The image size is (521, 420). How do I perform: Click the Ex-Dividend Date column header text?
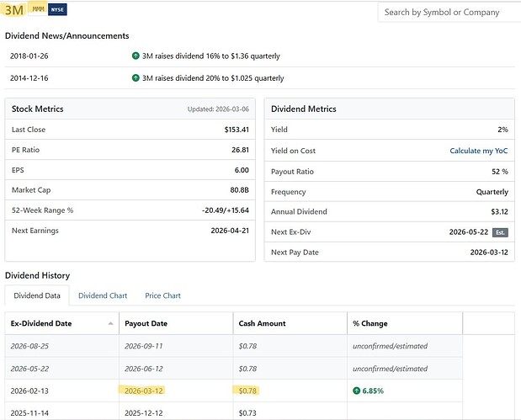(41, 323)
